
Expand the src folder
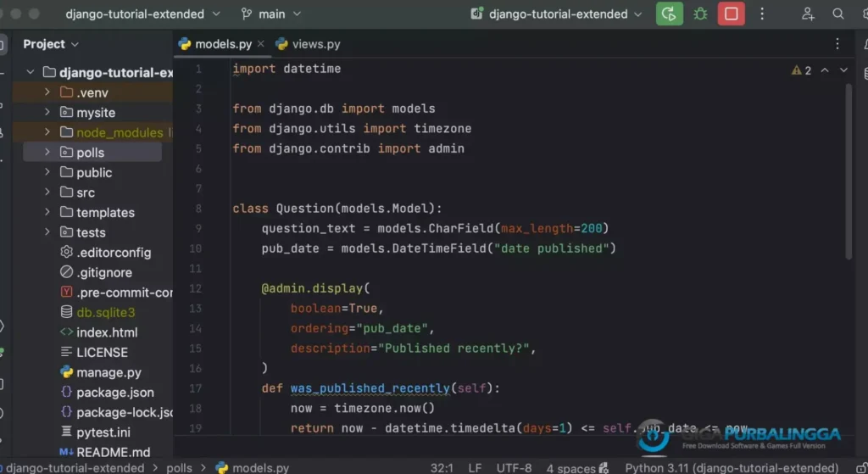(47, 192)
